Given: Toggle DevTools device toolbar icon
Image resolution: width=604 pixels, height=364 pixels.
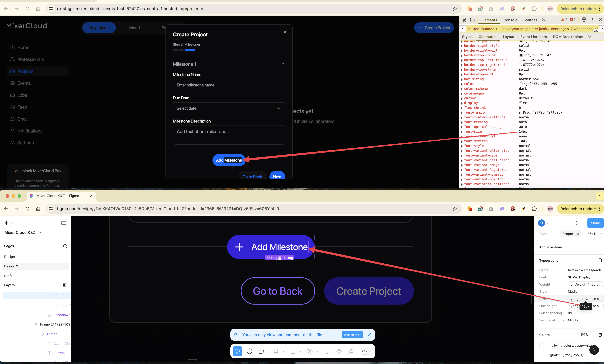Looking at the screenshot, I should (x=472, y=20).
